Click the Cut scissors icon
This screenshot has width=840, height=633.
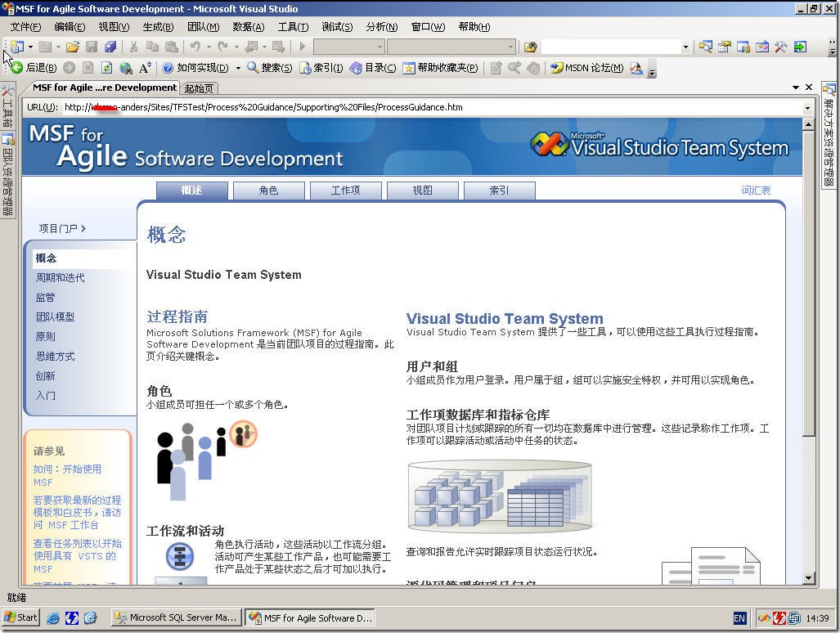coord(134,47)
